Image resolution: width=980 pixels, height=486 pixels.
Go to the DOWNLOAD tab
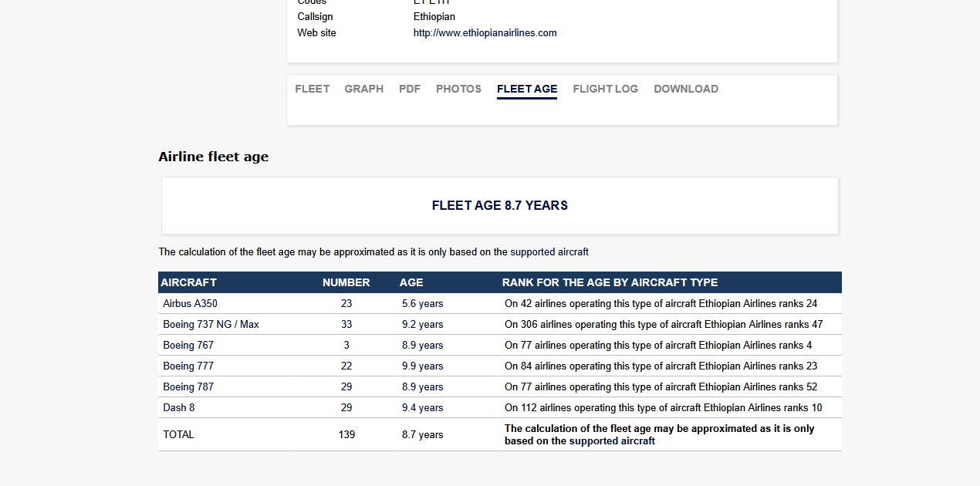click(686, 89)
